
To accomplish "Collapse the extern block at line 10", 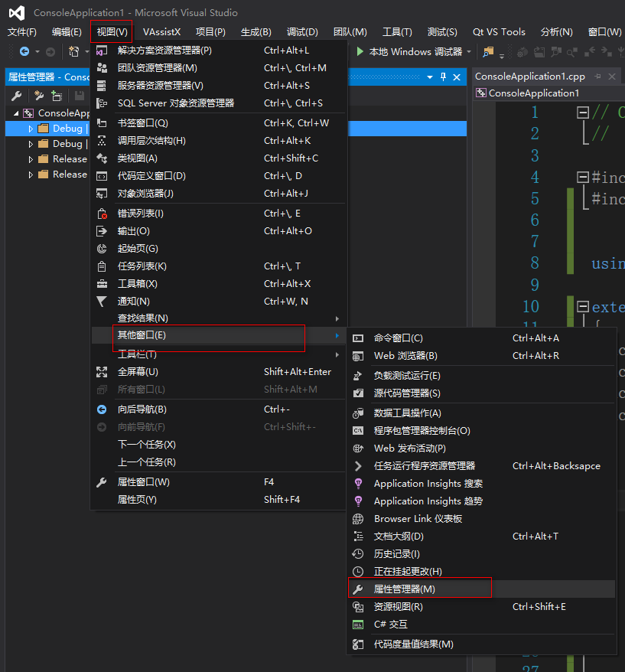I will point(583,306).
